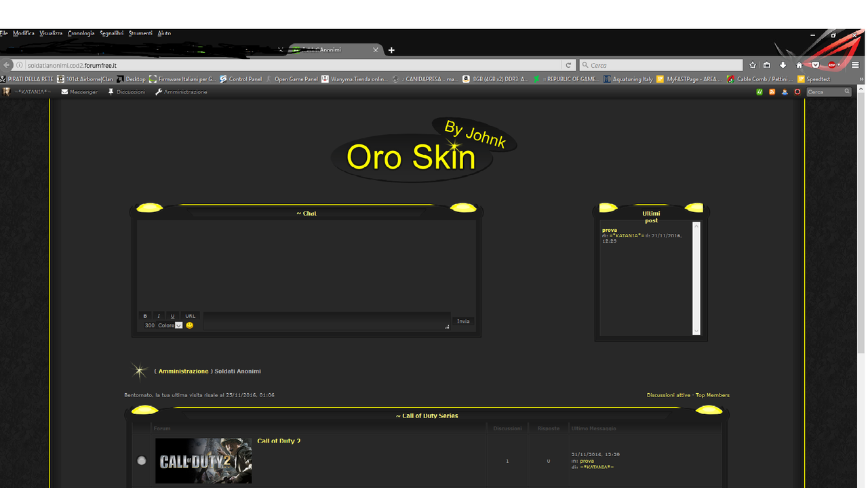Click the browser back arrow button

click(7, 65)
